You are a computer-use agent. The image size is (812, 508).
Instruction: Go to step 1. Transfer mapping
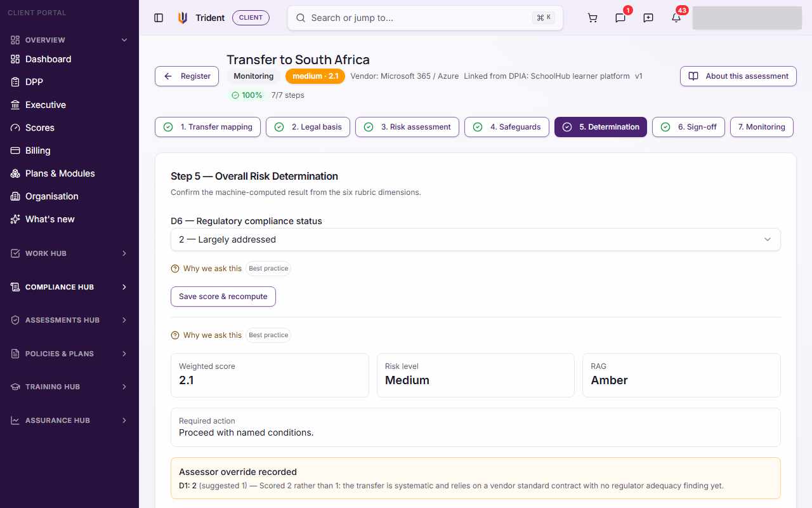208,127
